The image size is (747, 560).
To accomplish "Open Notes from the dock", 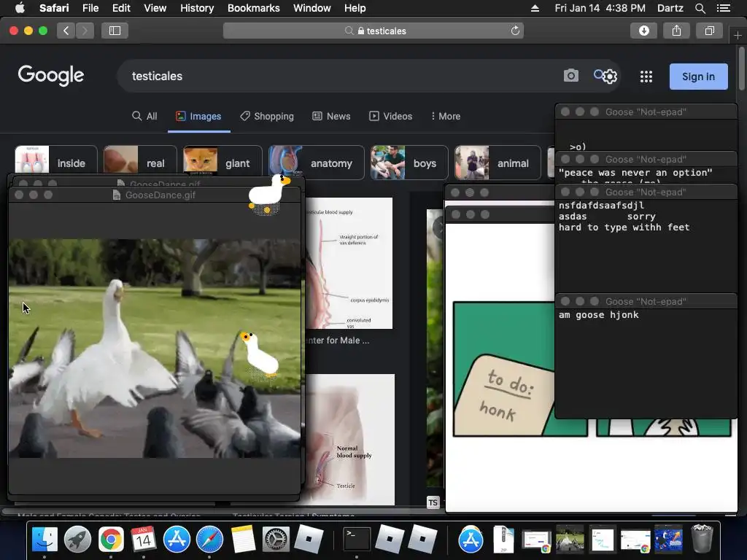I will [x=243, y=540].
